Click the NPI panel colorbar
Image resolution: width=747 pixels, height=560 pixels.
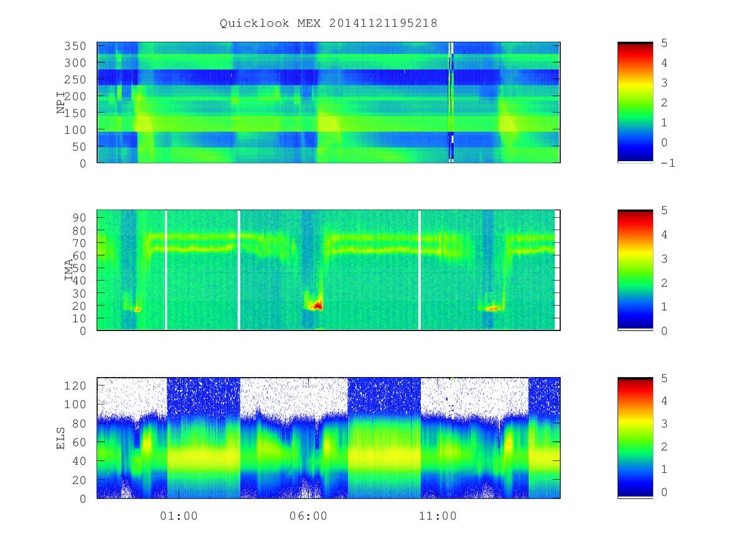[635, 102]
